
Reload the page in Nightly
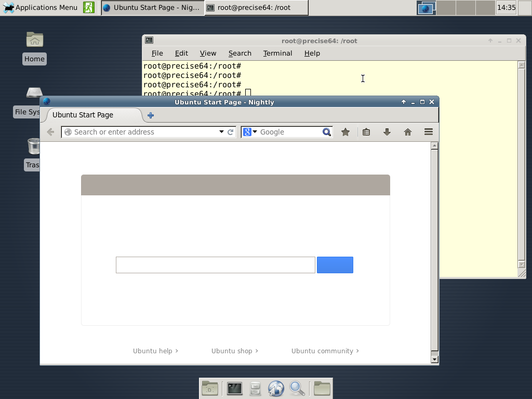pos(230,132)
